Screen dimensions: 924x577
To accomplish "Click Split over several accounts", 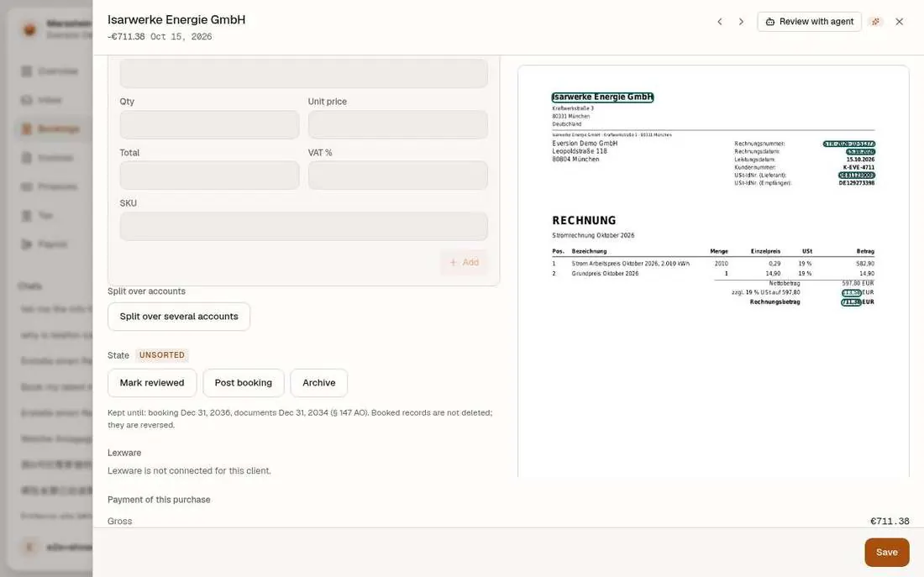I will [x=179, y=317].
